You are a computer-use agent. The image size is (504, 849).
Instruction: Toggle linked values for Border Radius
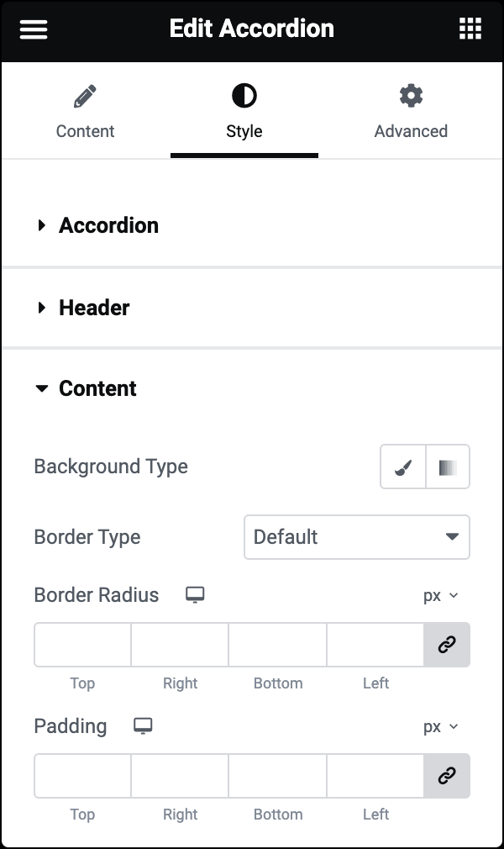point(447,645)
